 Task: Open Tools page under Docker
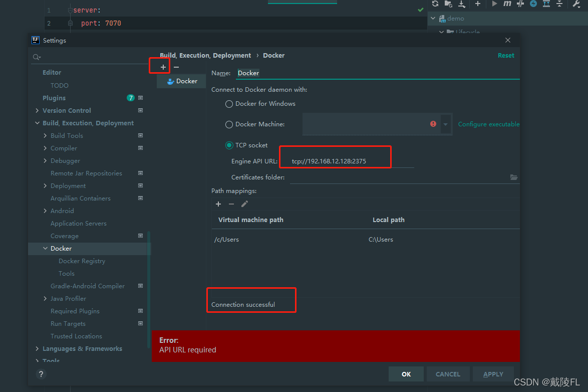(67, 274)
